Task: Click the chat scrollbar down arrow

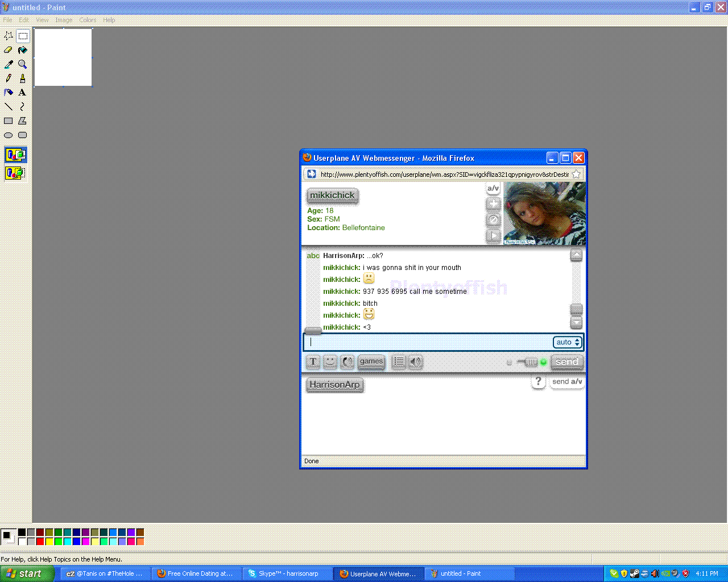Action: point(576,323)
